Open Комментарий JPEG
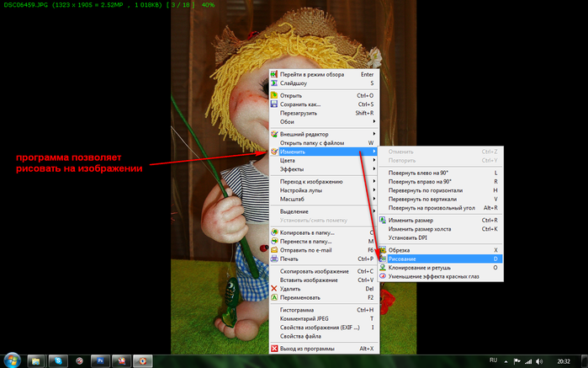This screenshot has height=368, width=588. point(325,318)
